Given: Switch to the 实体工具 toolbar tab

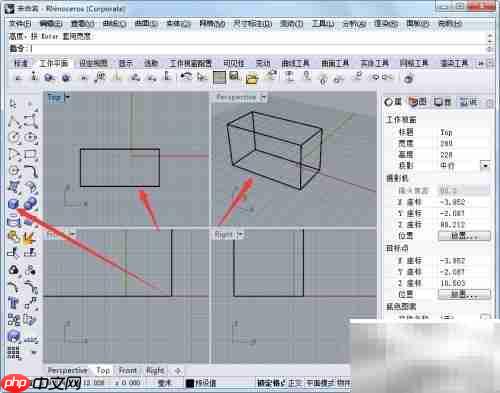Looking at the screenshot, I should 374,63.
